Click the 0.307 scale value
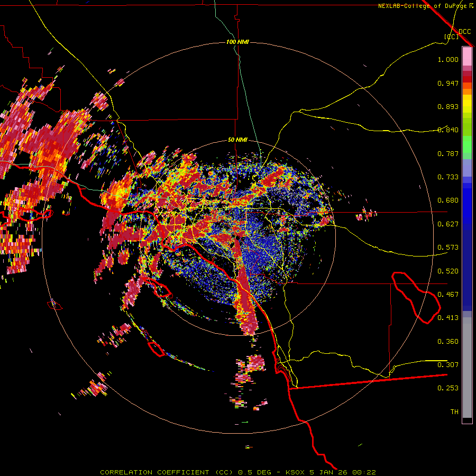This screenshot has height=476, width=476. coord(448,365)
